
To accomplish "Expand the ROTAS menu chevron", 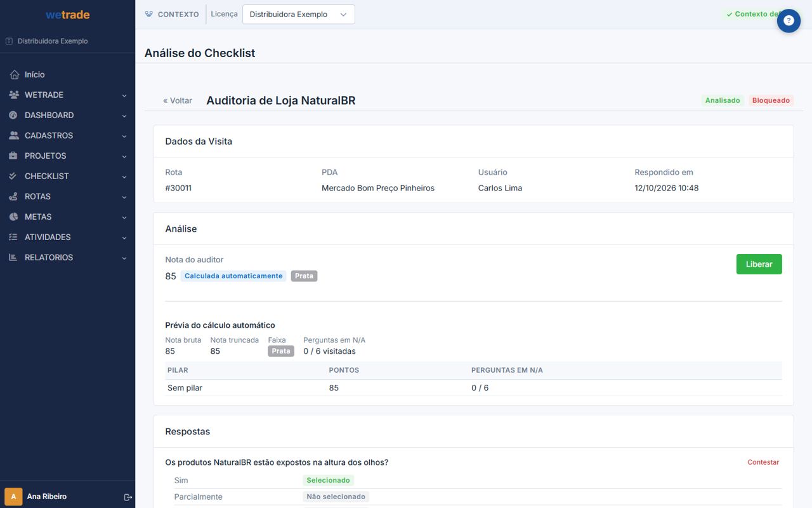I will pos(124,197).
